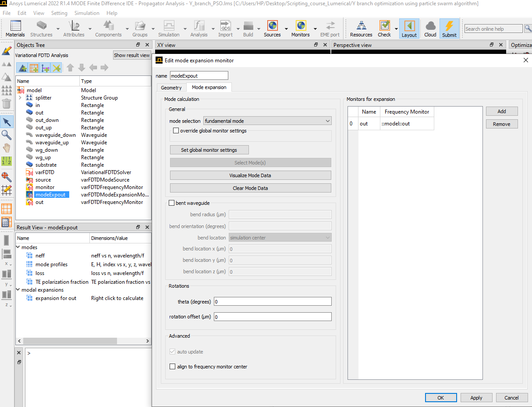Remove selected expansion monitor
532x407 pixels.
coord(502,124)
